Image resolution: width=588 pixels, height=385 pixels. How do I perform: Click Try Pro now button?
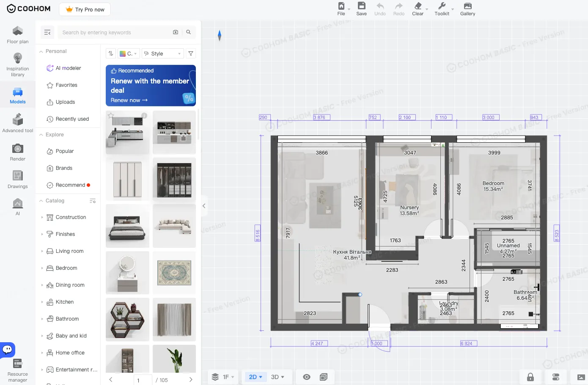tap(85, 9)
